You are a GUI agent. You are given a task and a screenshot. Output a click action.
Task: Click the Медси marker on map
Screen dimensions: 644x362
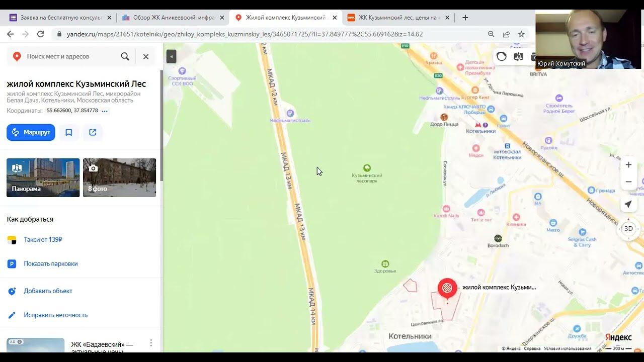pyautogui.click(x=476, y=148)
